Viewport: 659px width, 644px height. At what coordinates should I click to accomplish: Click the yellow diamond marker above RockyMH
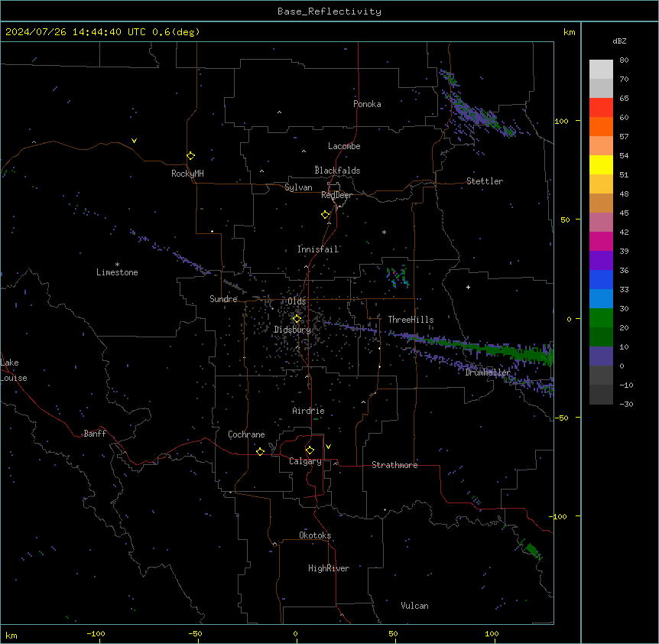point(190,156)
